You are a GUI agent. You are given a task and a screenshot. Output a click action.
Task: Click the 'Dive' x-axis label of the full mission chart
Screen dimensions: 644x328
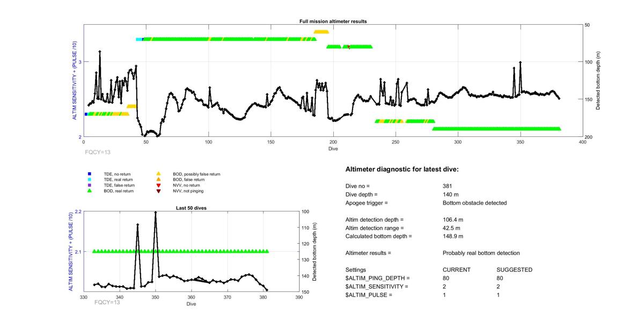pyautogui.click(x=333, y=148)
